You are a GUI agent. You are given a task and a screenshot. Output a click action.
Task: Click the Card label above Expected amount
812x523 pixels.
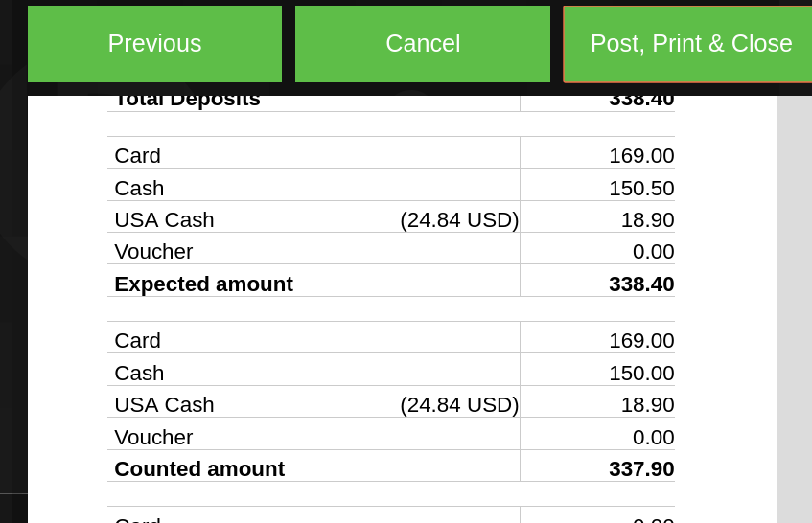(137, 155)
